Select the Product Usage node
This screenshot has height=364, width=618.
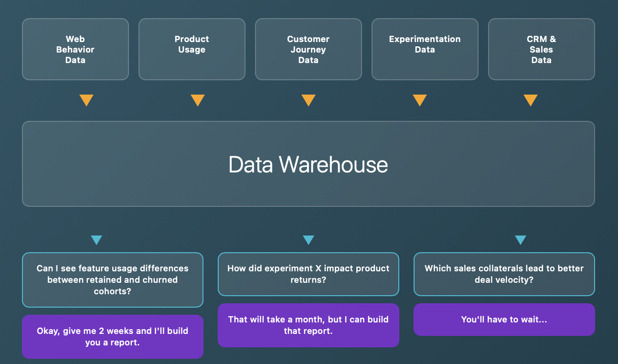192,49
